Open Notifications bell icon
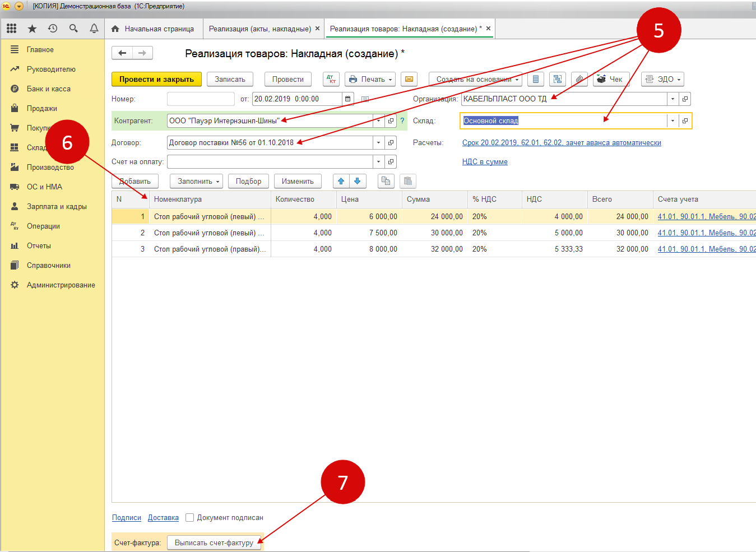This screenshot has width=756, height=552. (94, 29)
